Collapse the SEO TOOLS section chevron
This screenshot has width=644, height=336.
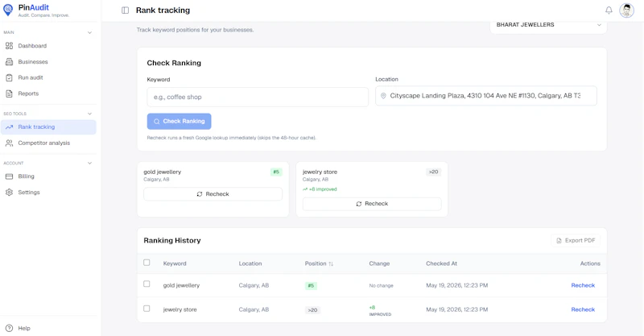[x=89, y=114]
